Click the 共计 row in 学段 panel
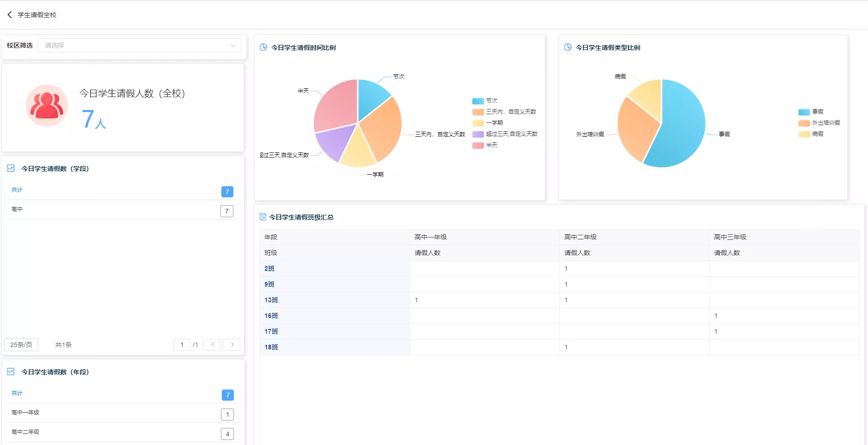Screen dimensions: 868x445 [122, 190]
